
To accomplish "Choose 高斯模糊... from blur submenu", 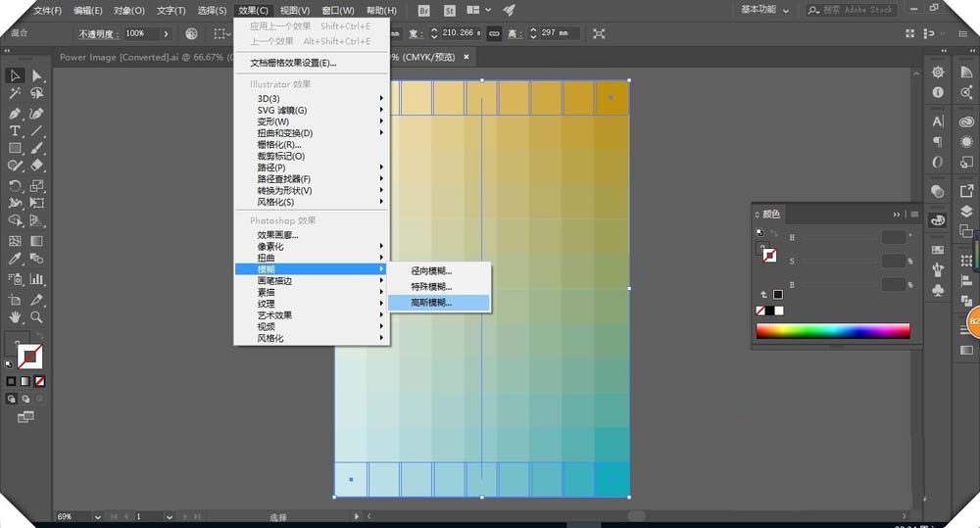I will 439,303.
